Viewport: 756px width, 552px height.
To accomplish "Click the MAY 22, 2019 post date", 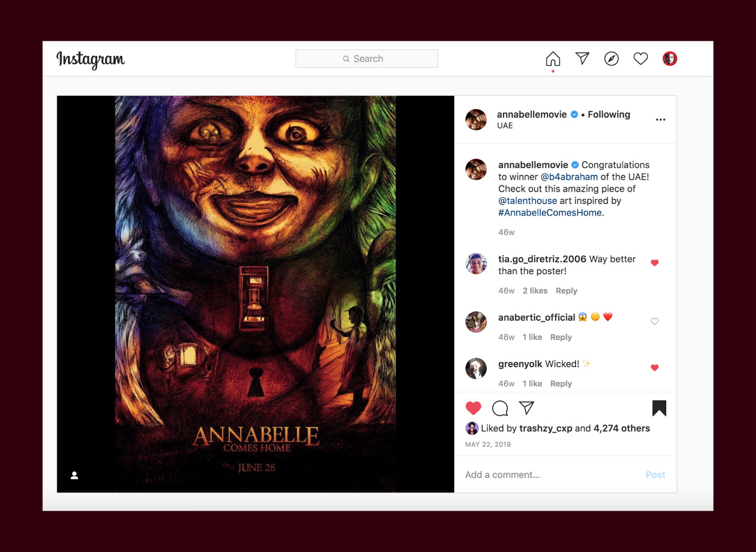I will (x=488, y=444).
